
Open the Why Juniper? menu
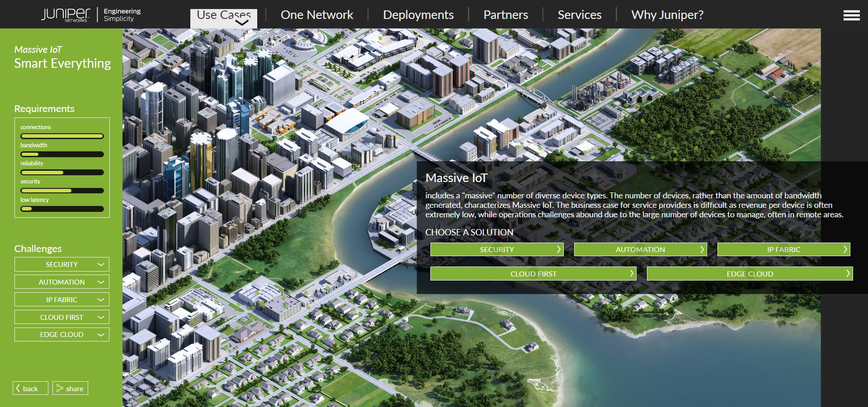(667, 14)
